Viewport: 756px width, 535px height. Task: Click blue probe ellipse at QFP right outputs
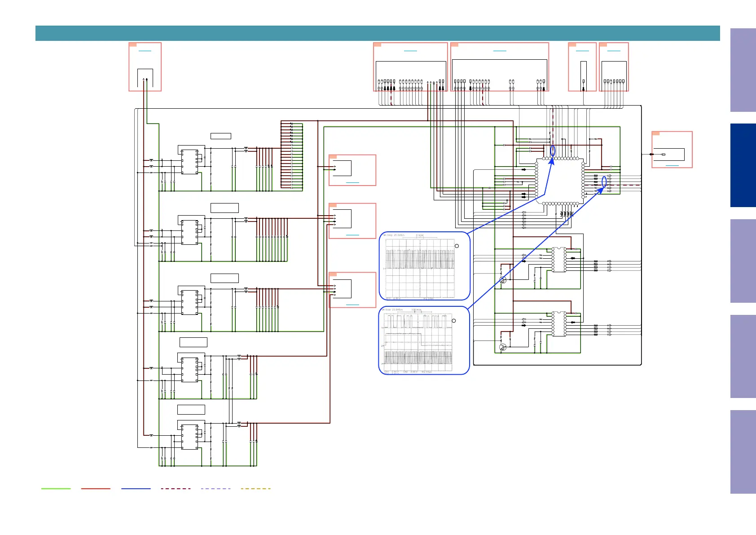pyautogui.click(x=604, y=181)
